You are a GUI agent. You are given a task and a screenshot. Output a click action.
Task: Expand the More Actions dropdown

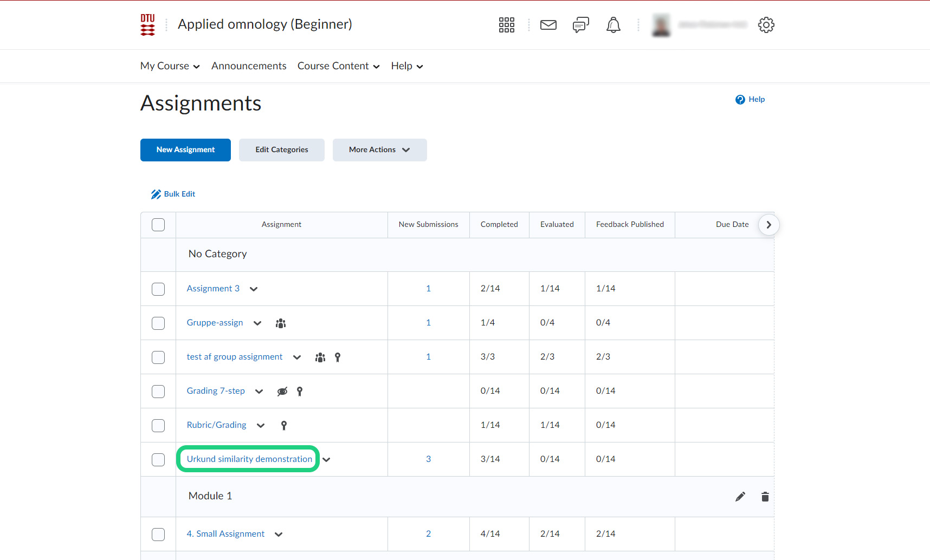click(x=379, y=150)
